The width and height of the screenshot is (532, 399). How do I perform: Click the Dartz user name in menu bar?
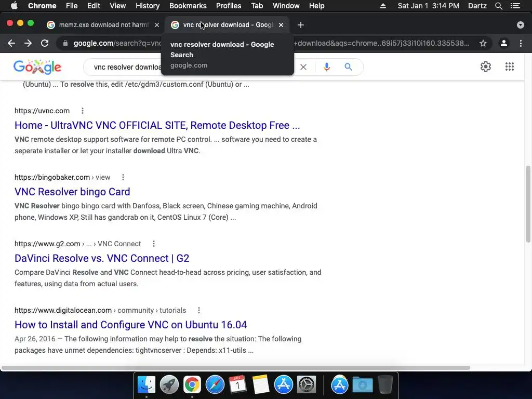point(477,6)
